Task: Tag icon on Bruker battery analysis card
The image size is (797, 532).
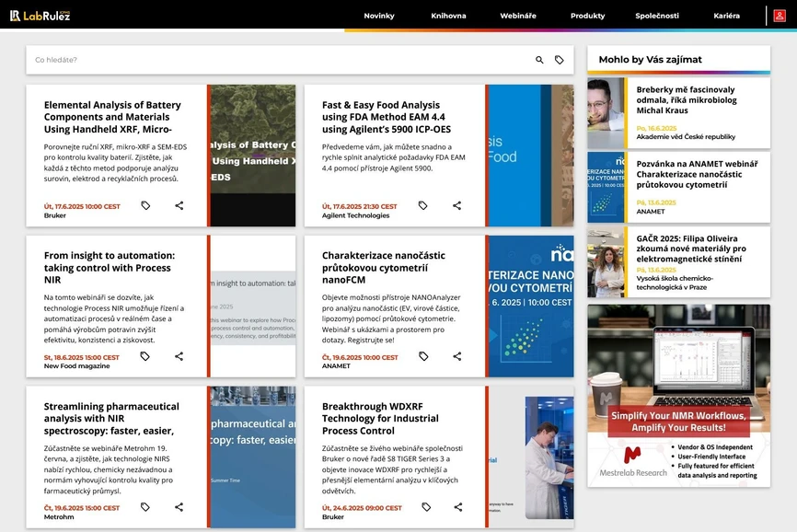Action: 145,205
